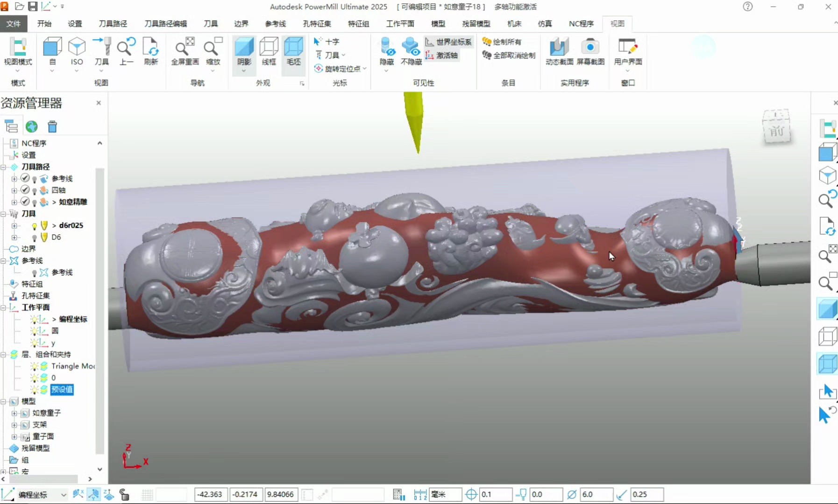Open the 视图模式 view mode tool

(18, 54)
